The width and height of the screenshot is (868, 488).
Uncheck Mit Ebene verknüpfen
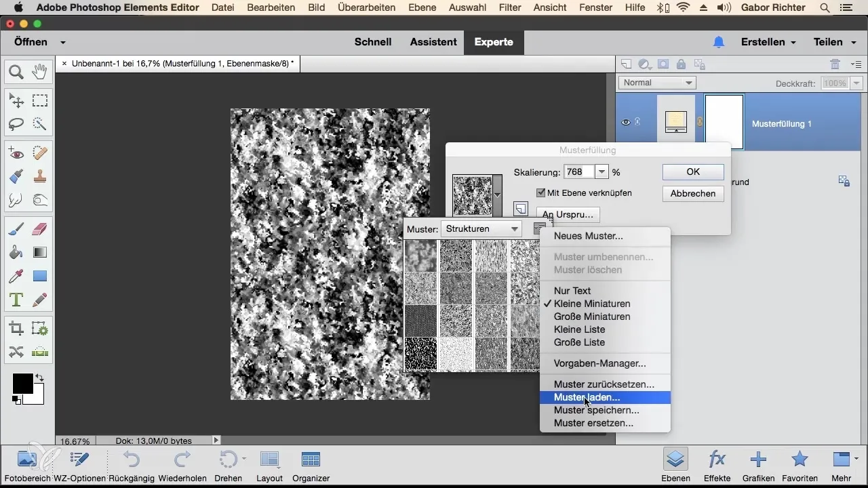pyautogui.click(x=540, y=192)
